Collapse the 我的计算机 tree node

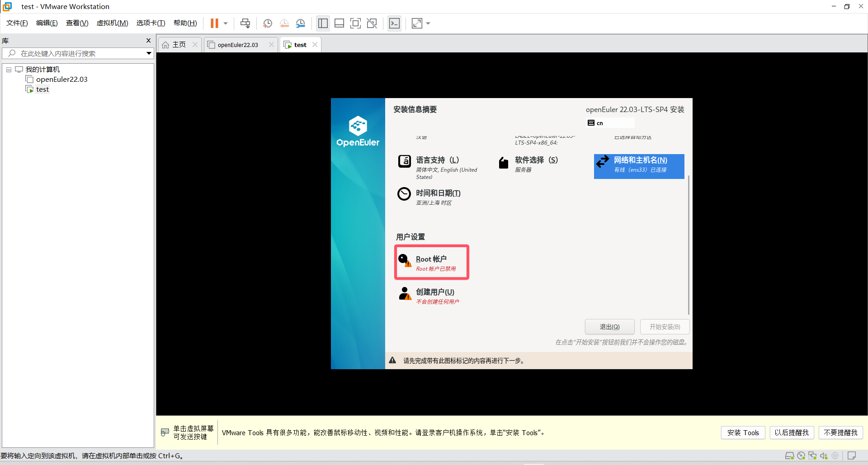(9, 70)
